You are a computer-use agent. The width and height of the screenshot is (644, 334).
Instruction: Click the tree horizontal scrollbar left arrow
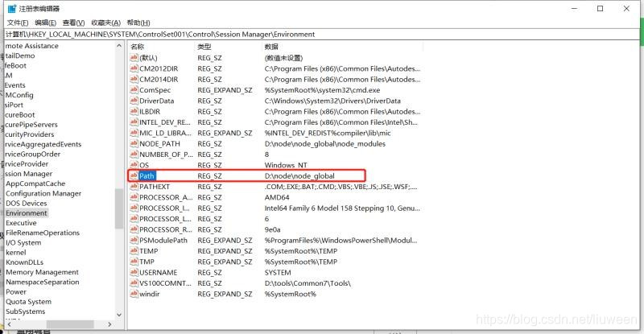(10, 324)
